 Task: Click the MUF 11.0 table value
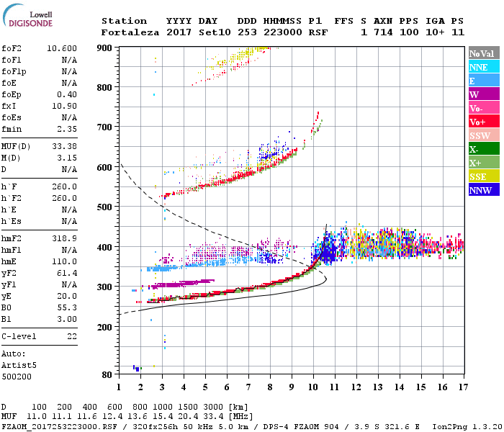(37, 417)
